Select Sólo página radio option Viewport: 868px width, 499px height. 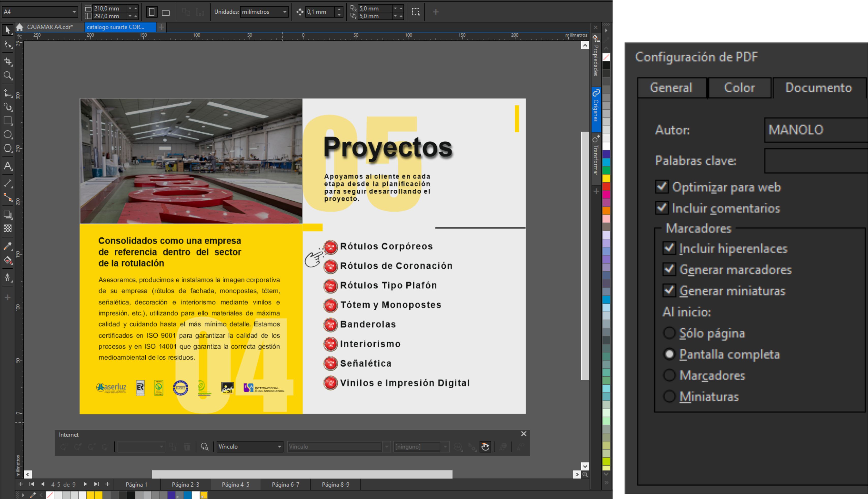(669, 333)
